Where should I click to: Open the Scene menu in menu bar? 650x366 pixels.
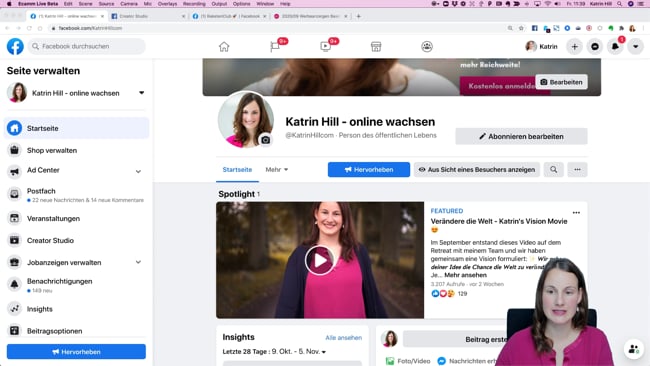85,4
